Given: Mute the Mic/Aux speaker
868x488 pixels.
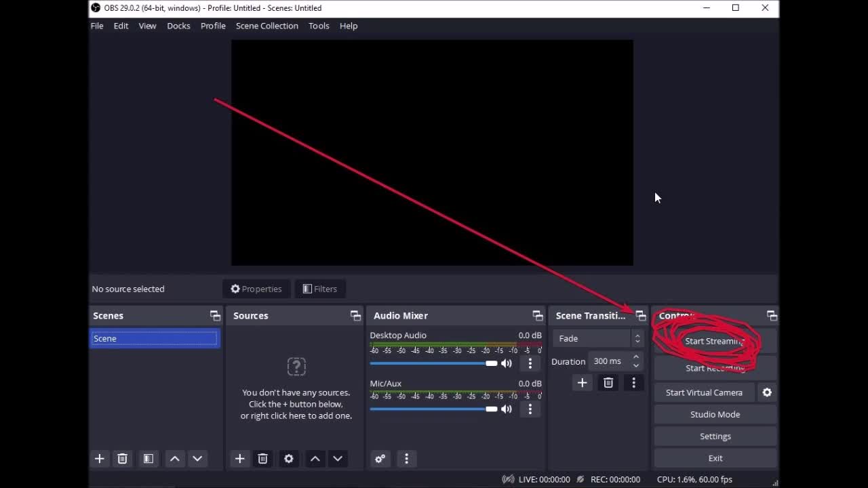Looking at the screenshot, I should click(507, 409).
